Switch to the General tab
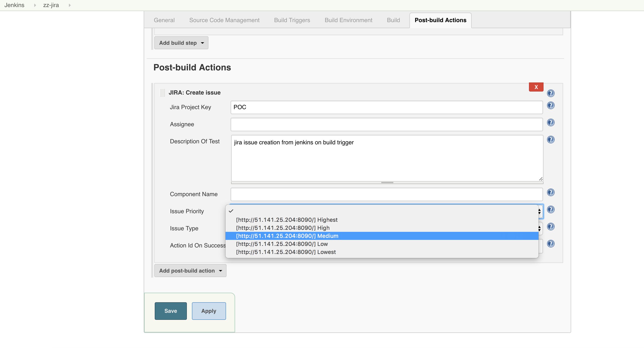Image resolution: width=644 pixels, height=348 pixels. (164, 20)
